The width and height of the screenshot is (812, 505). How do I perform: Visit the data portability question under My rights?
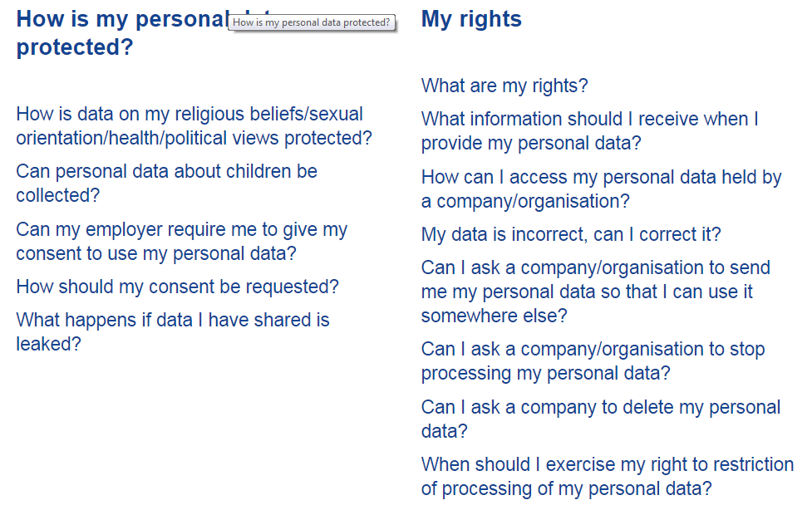[x=595, y=292]
